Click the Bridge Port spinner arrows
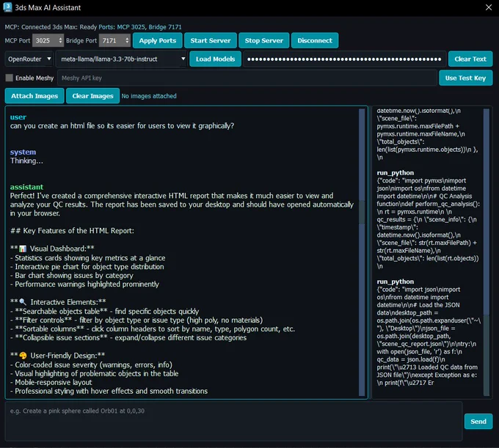This screenshot has width=499, height=448. pyautogui.click(x=127, y=41)
